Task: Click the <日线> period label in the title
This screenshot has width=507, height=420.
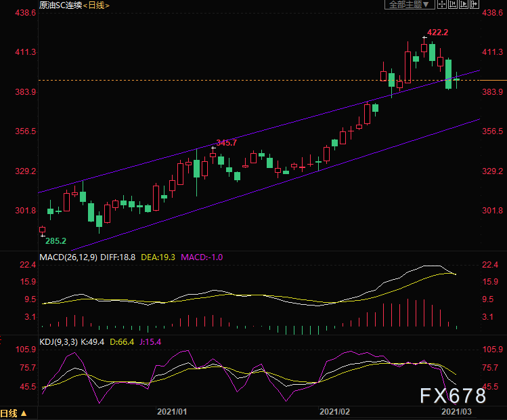Action: coord(96,5)
